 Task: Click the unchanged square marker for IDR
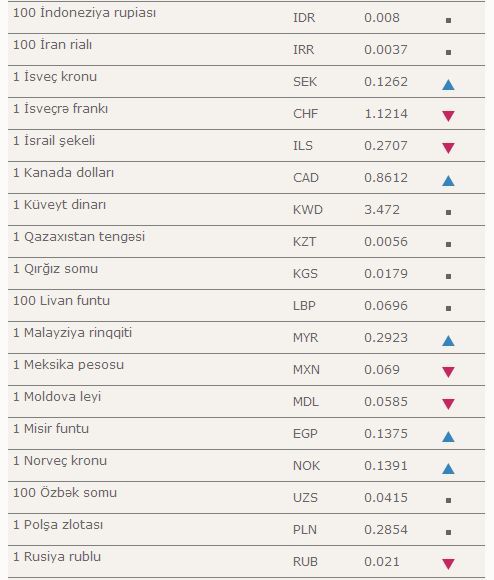448,21
